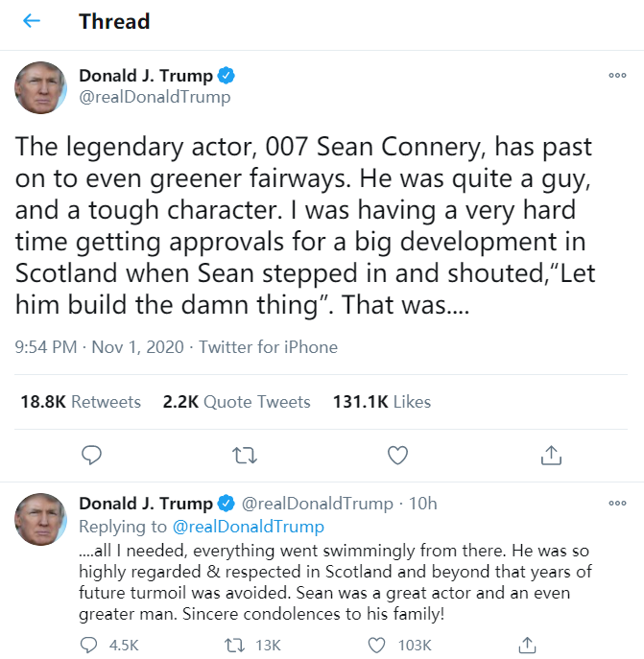This screenshot has width=644, height=659.
Task: Share the reply tweet
Action: click(527, 645)
